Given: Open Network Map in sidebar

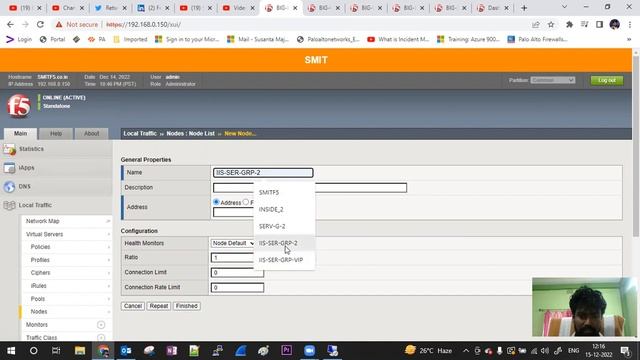Looking at the screenshot, I should (43, 221).
